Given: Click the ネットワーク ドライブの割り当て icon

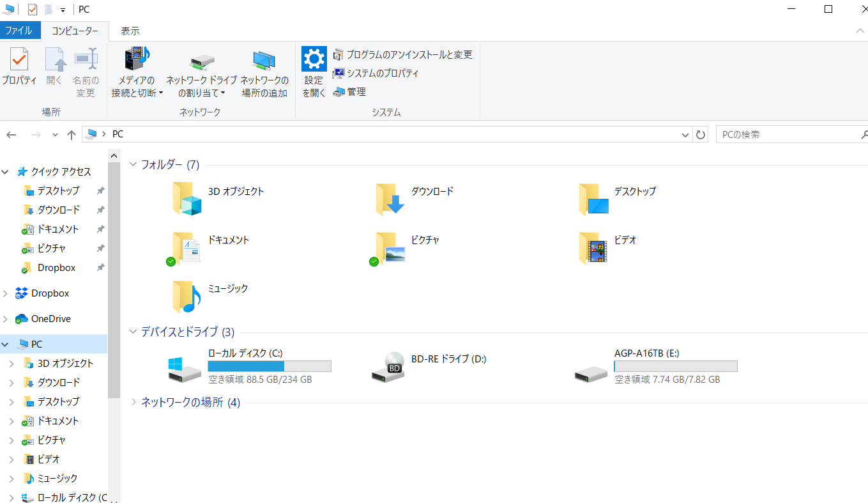Looking at the screenshot, I should [x=202, y=69].
